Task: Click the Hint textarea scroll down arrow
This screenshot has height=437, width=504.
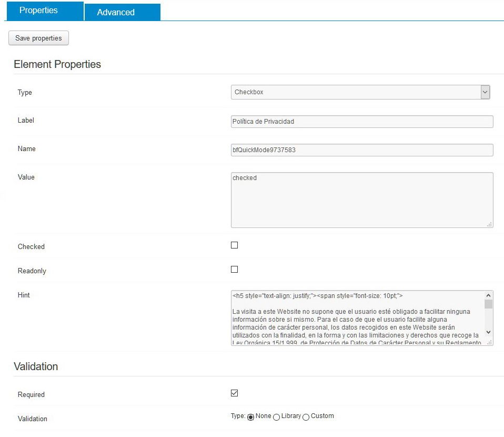Action: tap(488, 332)
